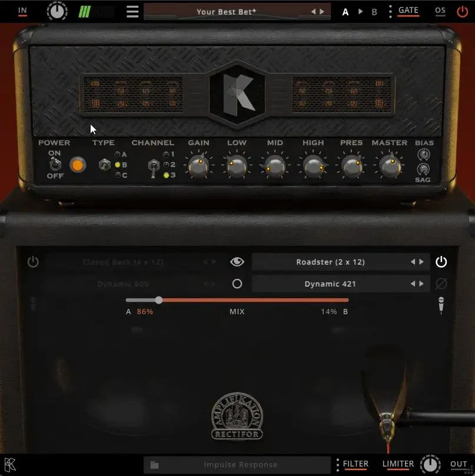Click the Impulse Response file field
The height and width of the screenshot is (476, 475).
coord(237,465)
